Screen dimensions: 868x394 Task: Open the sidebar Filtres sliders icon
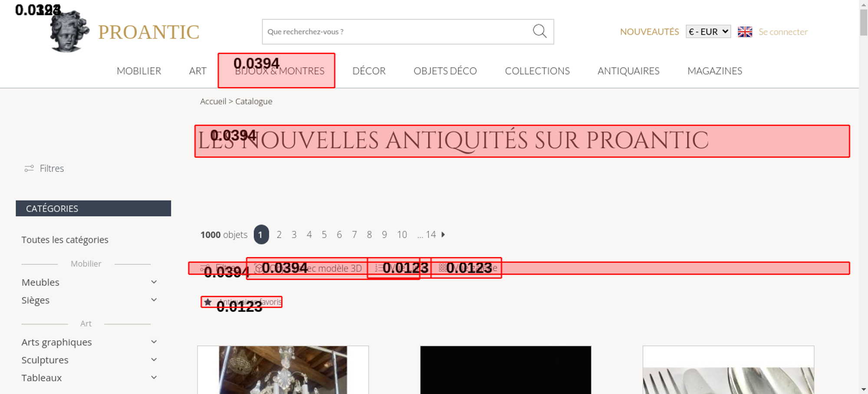[29, 168]
